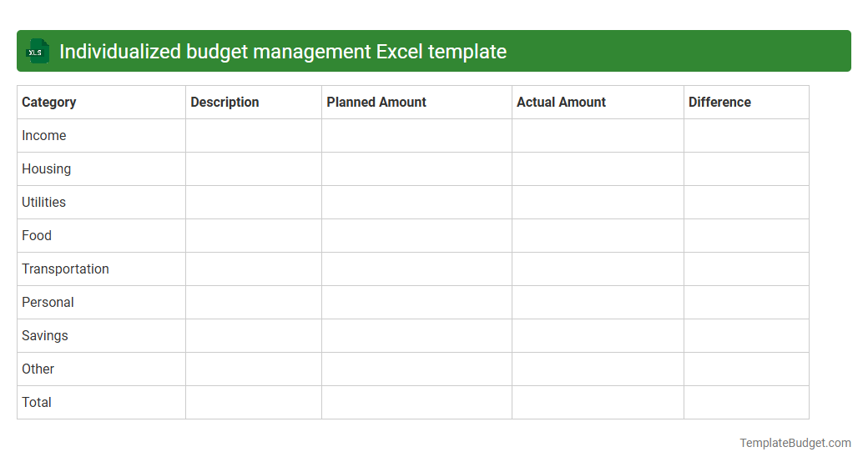Click the Difference cell in Food row

[746, 236]
